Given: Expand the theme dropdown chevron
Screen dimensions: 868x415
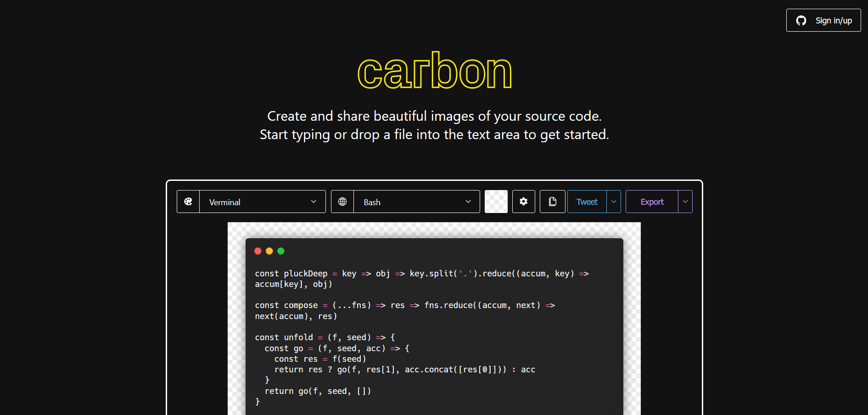Looking at the screenshot, I should tap(314, 202).
